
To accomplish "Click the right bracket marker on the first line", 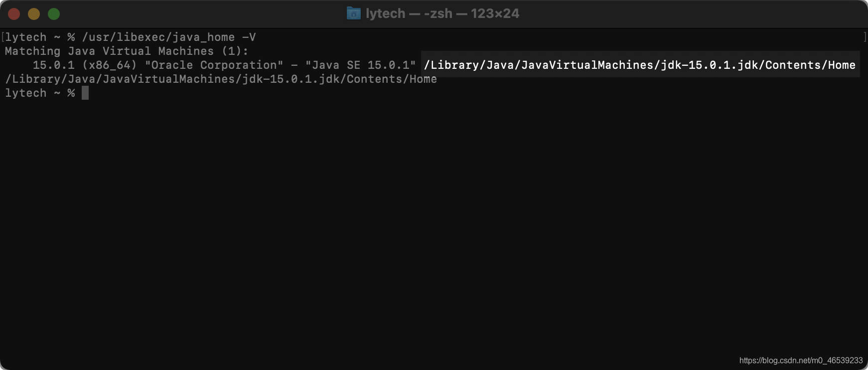I will point(865,37).
